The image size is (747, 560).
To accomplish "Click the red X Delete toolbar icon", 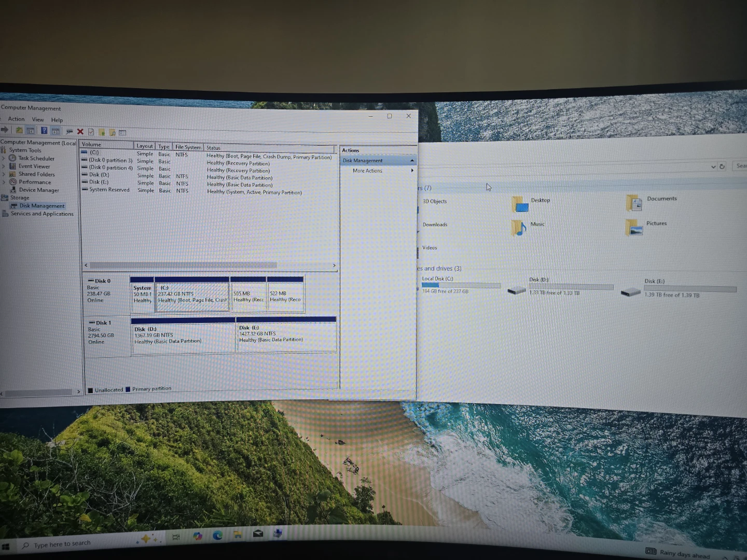I will (x=80, y=132).
